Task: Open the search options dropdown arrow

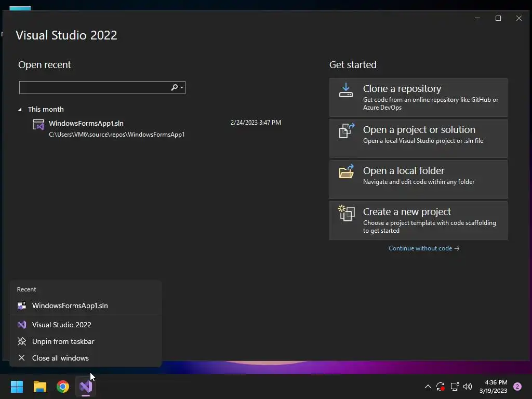Action: pos(182,87)
